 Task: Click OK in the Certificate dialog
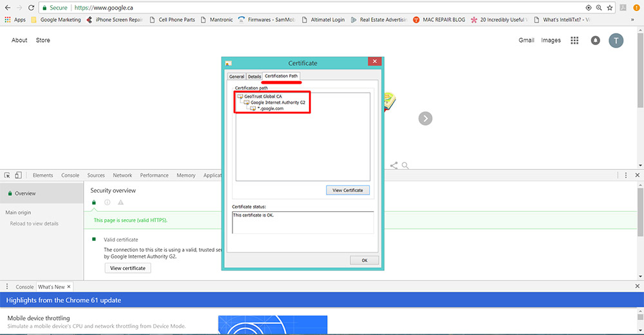365,260
